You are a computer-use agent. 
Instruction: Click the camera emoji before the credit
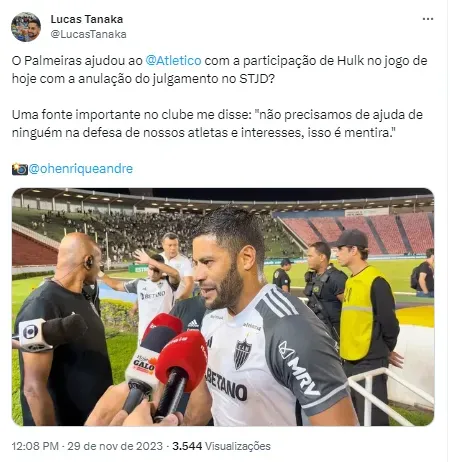(x=20, y=169)
